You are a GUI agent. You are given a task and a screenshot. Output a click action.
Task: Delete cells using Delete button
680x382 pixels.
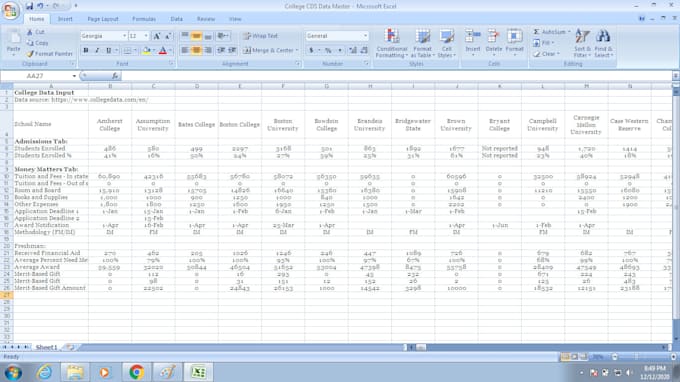(494, 43)
